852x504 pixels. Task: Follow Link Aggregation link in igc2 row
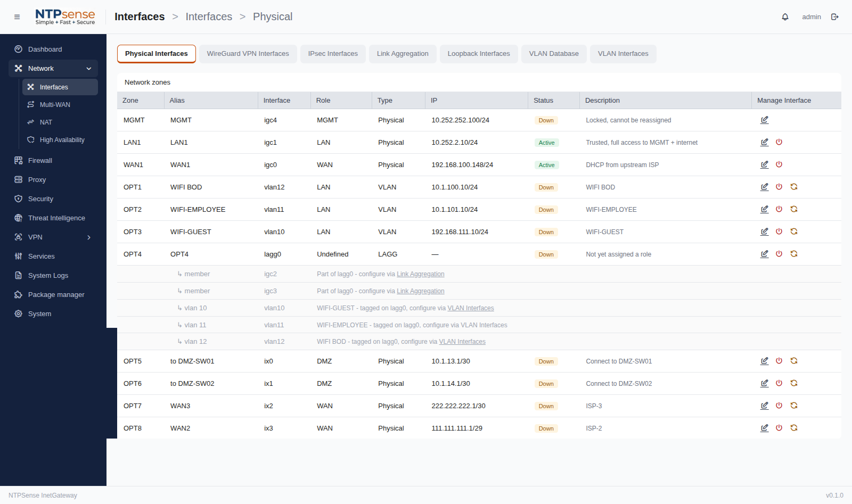421,274
